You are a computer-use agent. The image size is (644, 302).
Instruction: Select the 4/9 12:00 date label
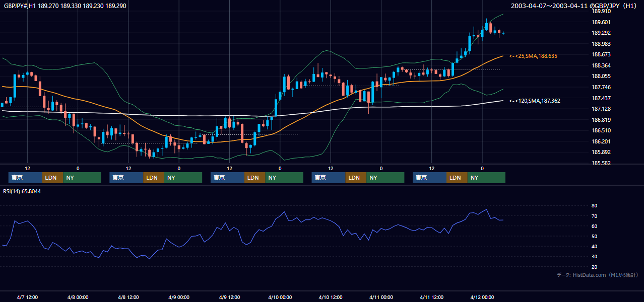pyautogui.click(x=230, y=297)
